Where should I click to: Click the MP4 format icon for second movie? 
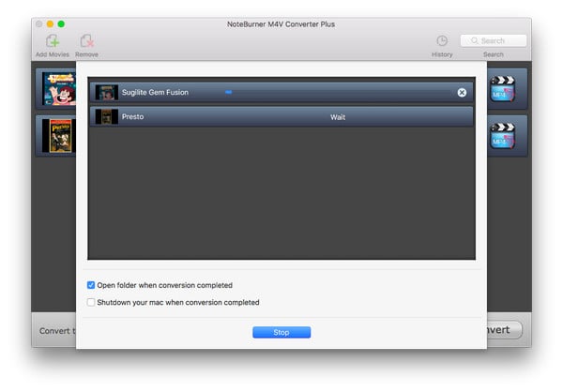(x=502, y=136)
